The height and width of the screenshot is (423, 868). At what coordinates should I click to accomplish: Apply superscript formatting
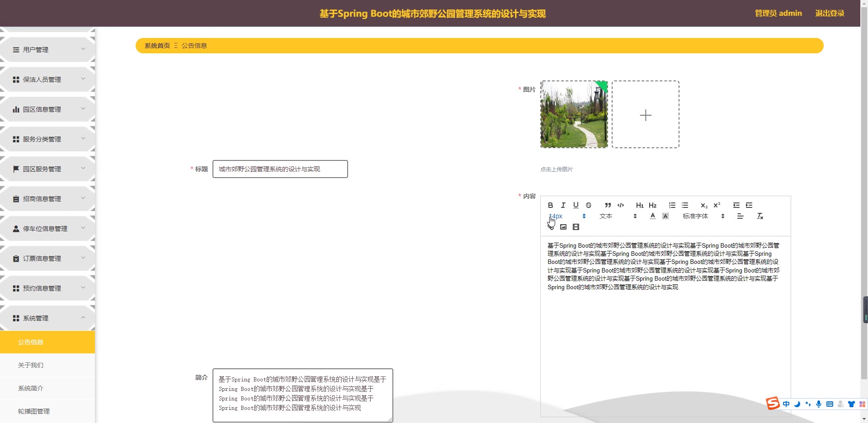[x=717, y=205]
